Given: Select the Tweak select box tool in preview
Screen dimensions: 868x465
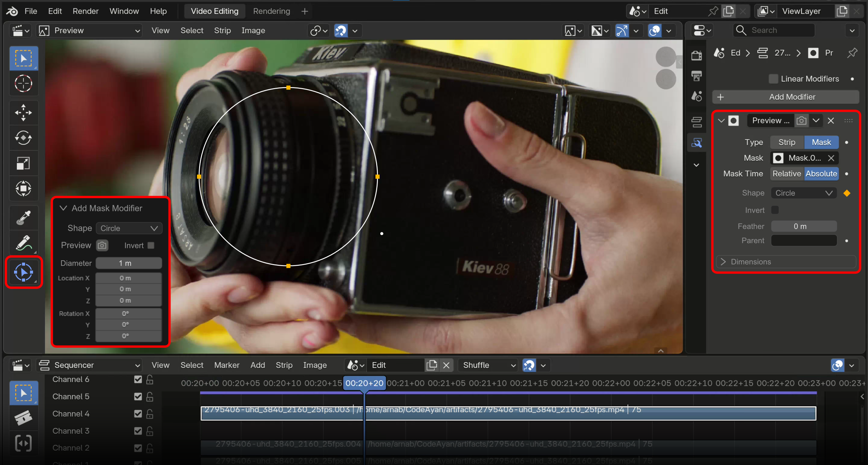Looking at the screenshot, I should 23,58.
